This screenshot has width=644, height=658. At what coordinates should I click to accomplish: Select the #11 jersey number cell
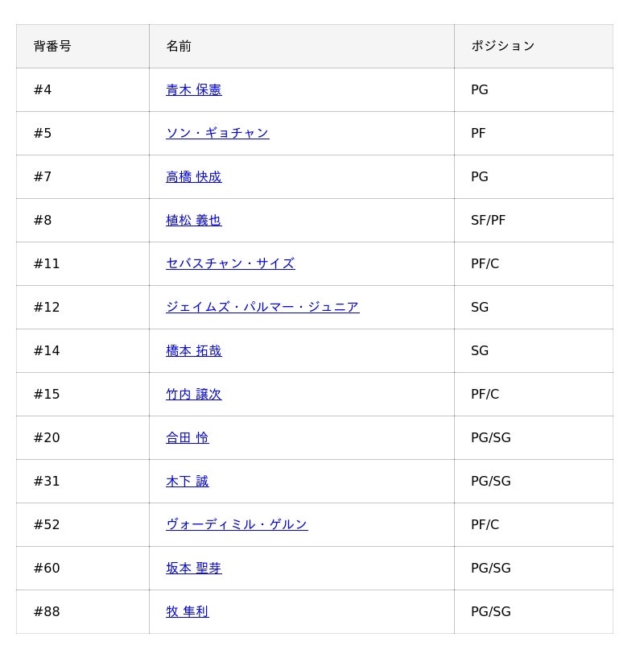click(x=83, y=264)
